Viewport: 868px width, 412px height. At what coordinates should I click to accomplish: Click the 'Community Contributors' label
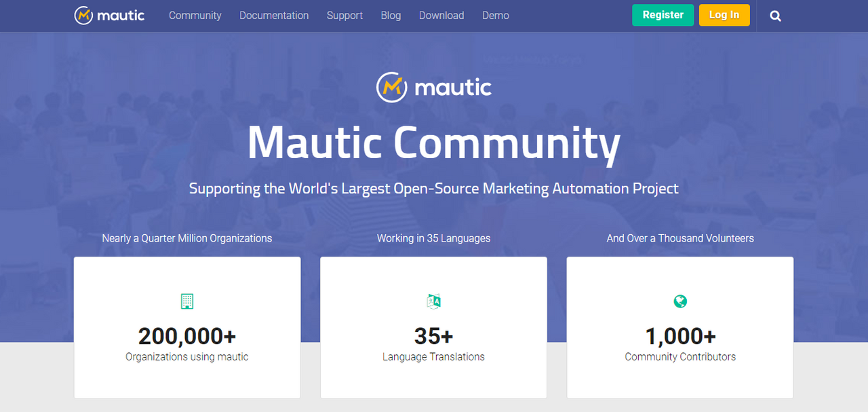pyautogui.click(x=680, y=356)
